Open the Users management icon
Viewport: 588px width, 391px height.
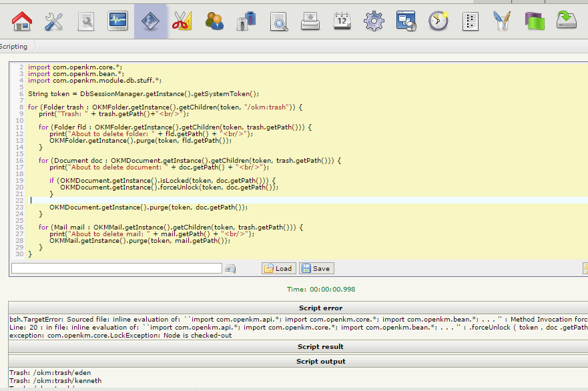point(214,21)
